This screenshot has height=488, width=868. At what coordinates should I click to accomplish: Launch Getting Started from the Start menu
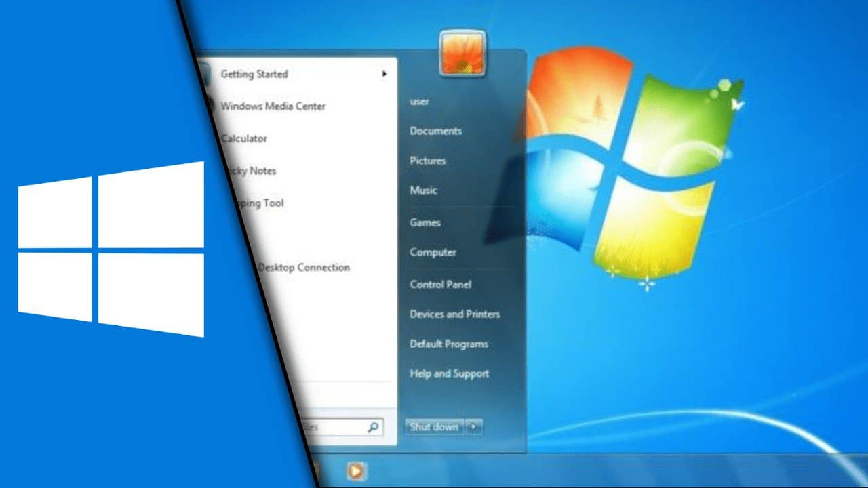click(x=254, y=74)
